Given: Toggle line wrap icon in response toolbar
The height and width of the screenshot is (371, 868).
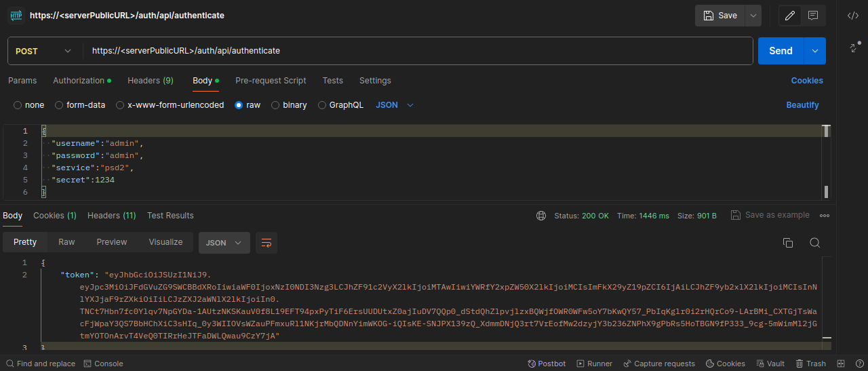Looking at the screenshot, I should tap(267, 243).
